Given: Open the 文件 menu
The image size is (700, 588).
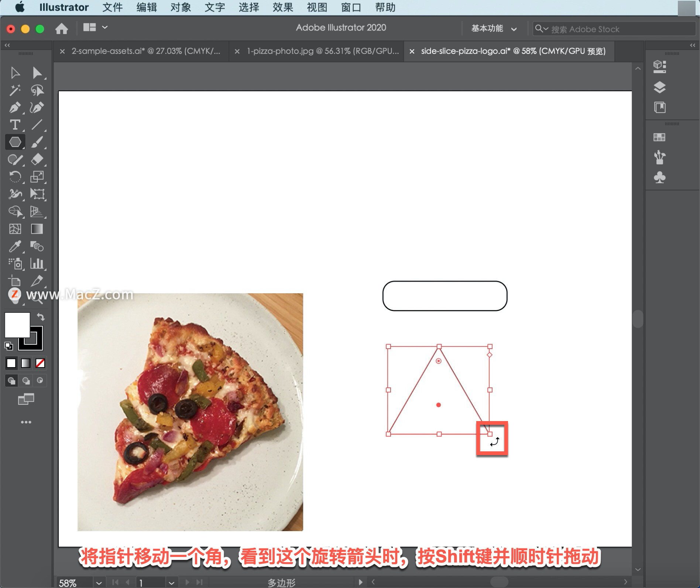Looking at the screenshot, I should [x=112, y=7].
